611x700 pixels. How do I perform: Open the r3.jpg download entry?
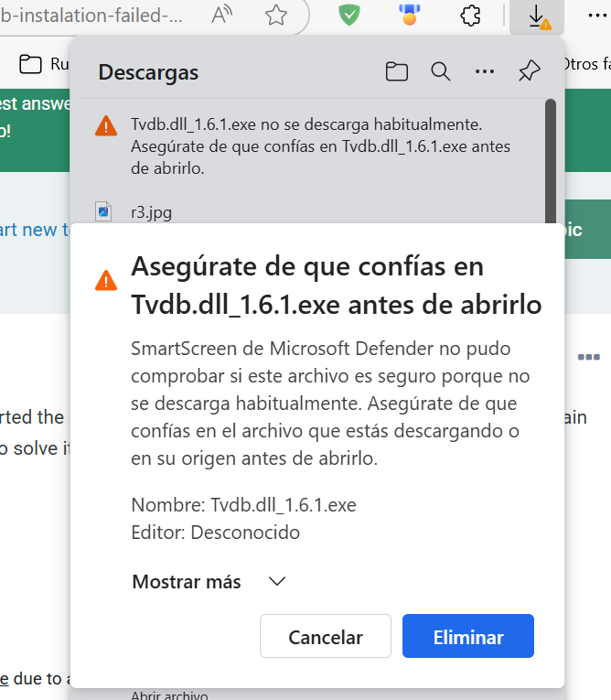click(x=151, y=212)
